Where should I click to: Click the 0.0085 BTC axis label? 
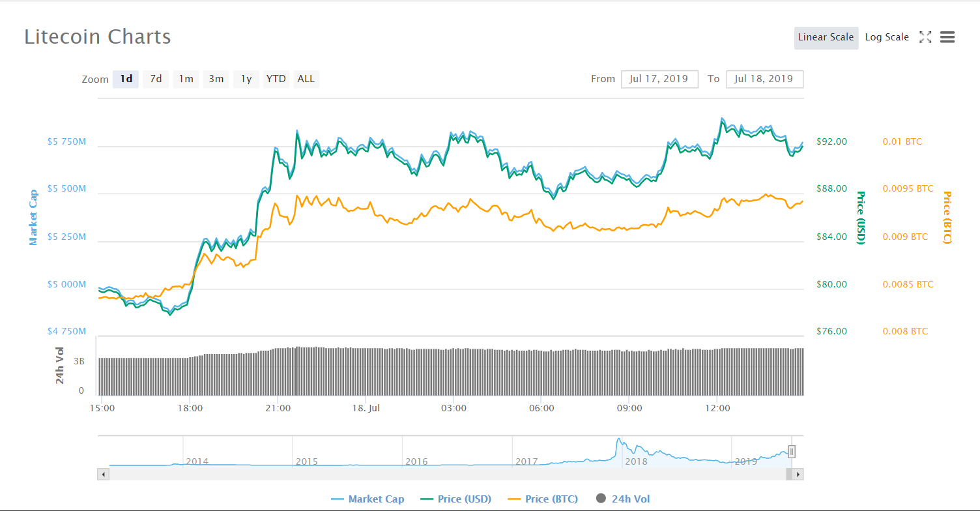click(908, 285)
